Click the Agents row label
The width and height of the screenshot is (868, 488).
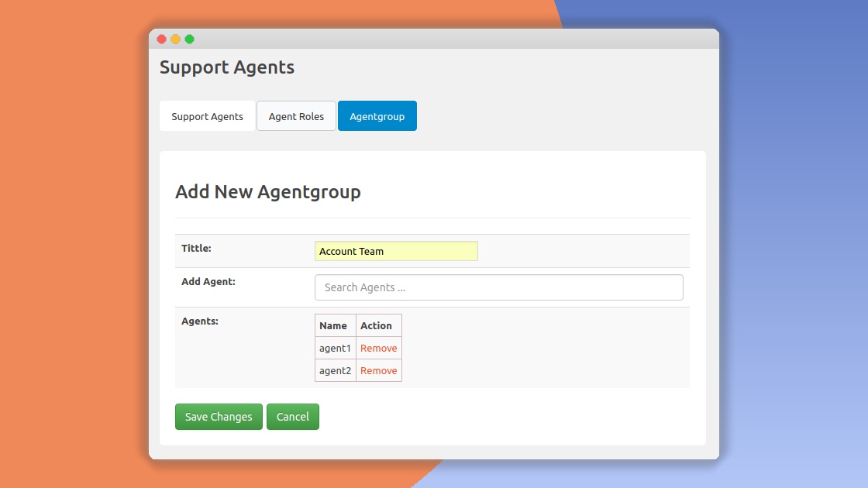[199, 321]
